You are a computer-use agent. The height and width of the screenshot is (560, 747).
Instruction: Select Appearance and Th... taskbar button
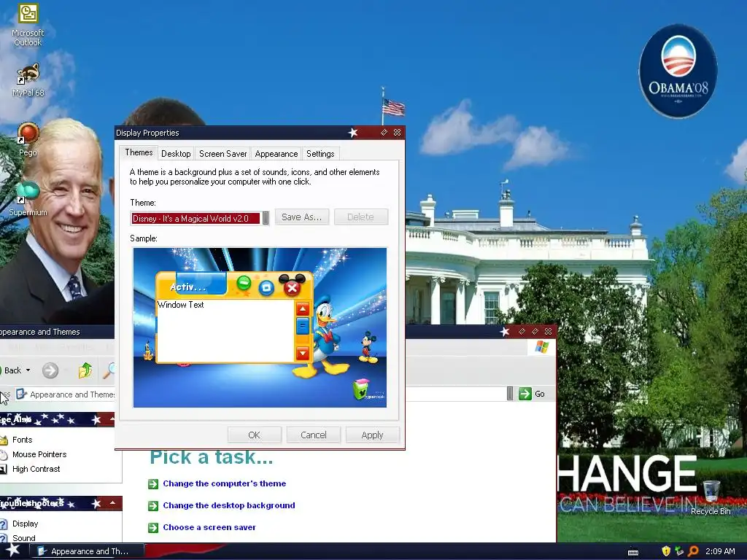coord(87,551)
